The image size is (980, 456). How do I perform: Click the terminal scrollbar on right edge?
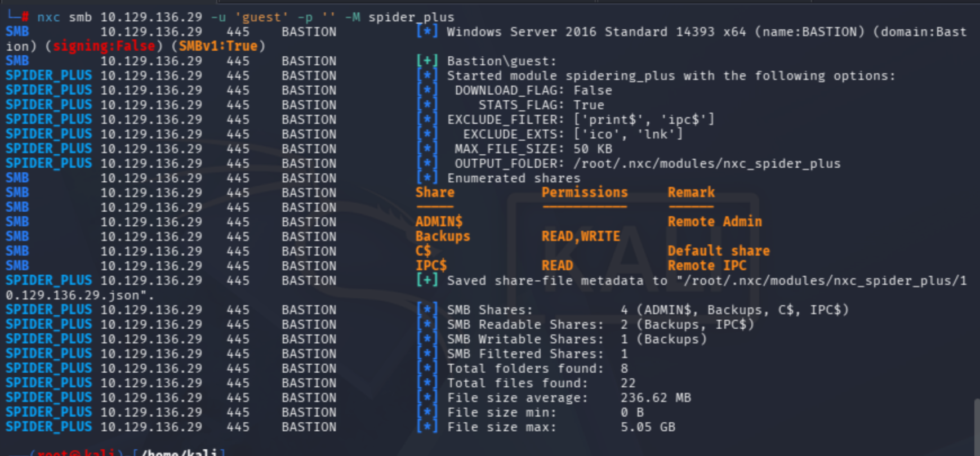point(976,422)
